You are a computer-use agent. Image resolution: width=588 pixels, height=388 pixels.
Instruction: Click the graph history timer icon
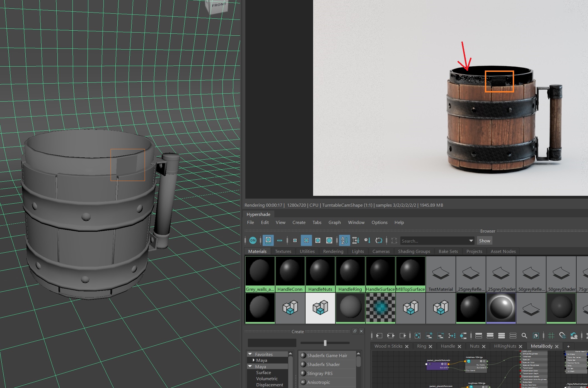click(574, 336)
